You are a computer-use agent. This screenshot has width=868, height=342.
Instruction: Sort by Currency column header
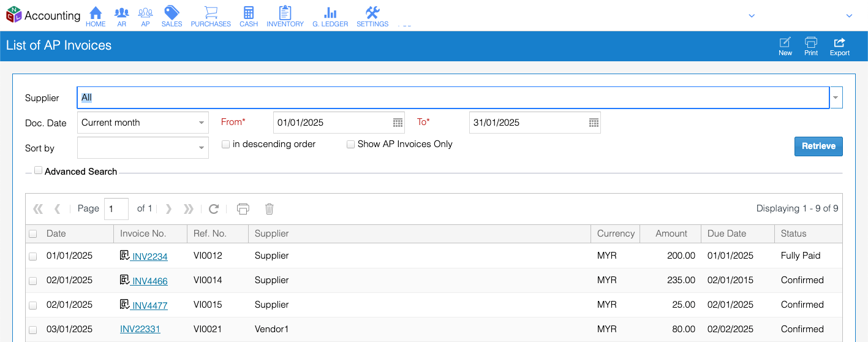click(x=616, y=234)
